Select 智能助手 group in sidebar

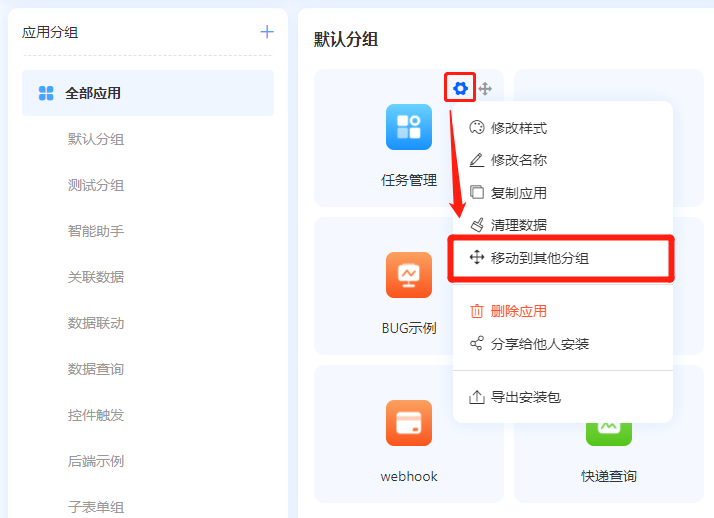(x=96, y=231)
